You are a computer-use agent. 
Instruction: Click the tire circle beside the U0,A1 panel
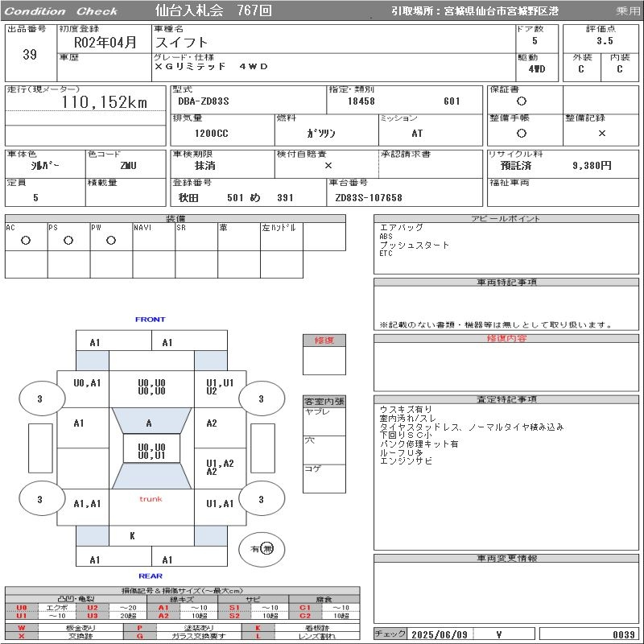pos(42,398)
